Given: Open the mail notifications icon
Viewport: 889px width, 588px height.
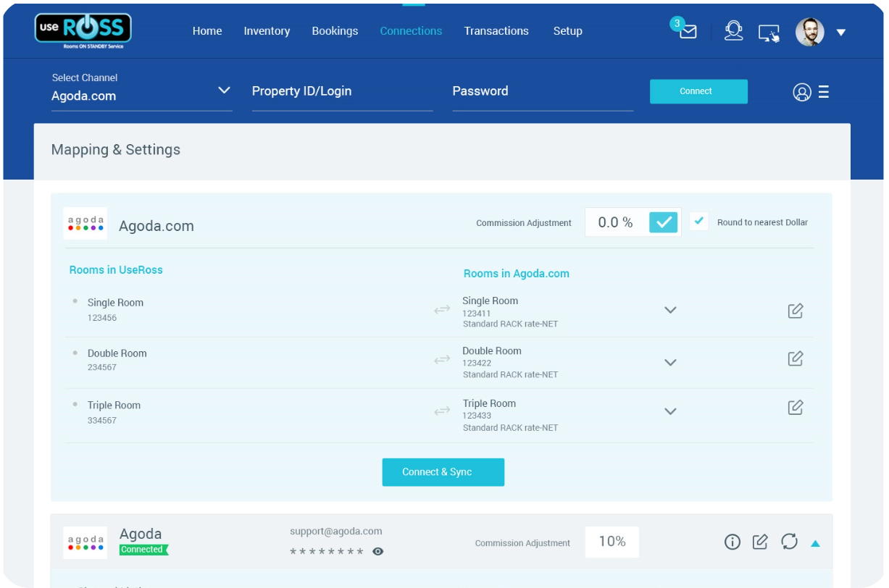Looking at the screenshot, I should pyautogui.click(x=688, y=32).
